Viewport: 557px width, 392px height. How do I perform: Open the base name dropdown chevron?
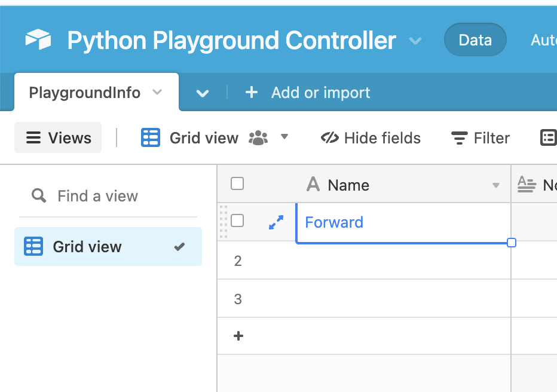tap(415, 41)
